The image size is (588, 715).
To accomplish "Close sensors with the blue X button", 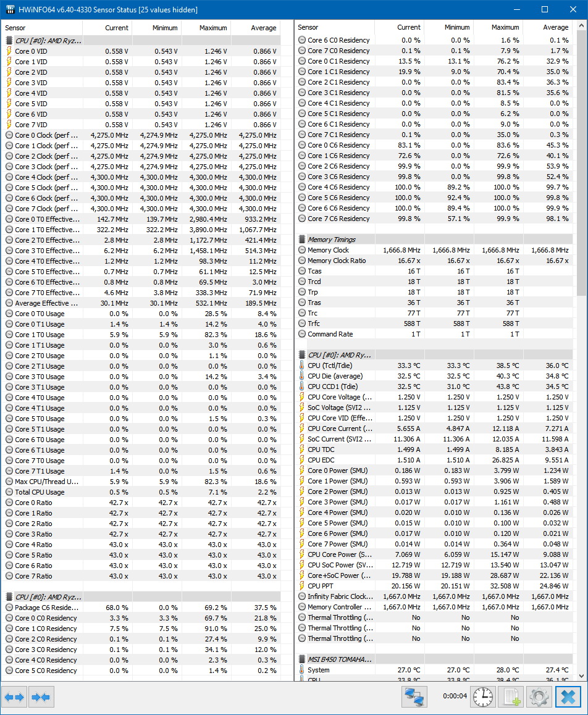I will point(568,697).
